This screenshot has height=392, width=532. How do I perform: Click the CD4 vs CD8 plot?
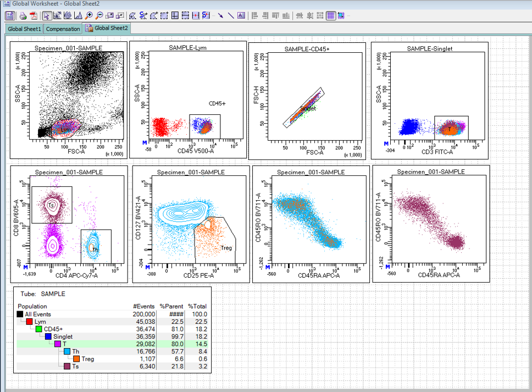[x=69, y=224]
